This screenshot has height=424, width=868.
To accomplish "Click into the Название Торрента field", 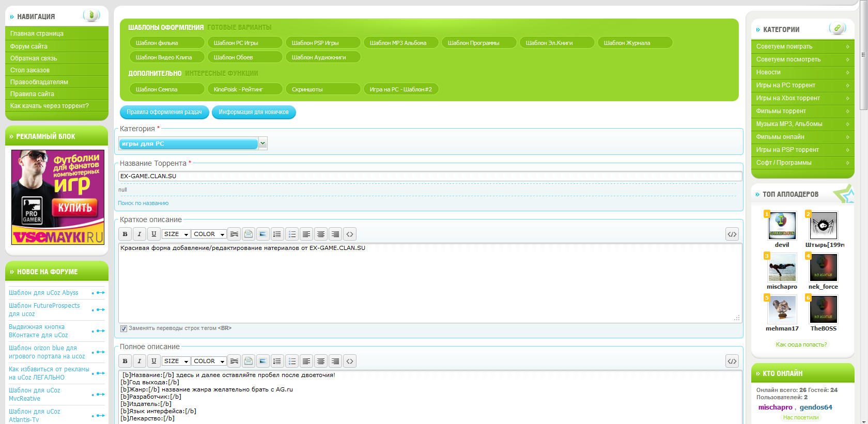I will click(430, 176).
